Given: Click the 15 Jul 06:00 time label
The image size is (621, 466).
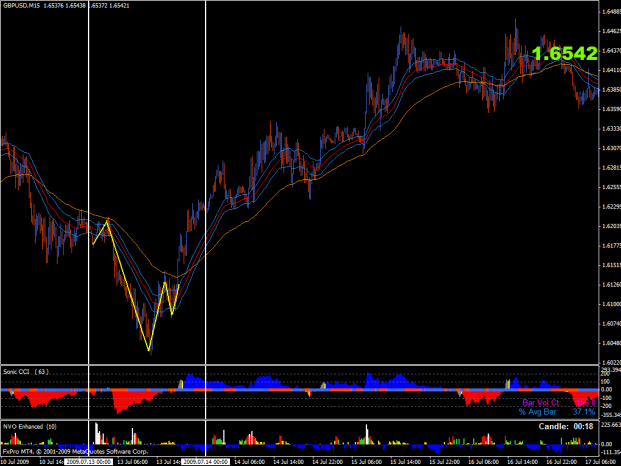Looking at the screenshot, I should (x=366, y=462).
